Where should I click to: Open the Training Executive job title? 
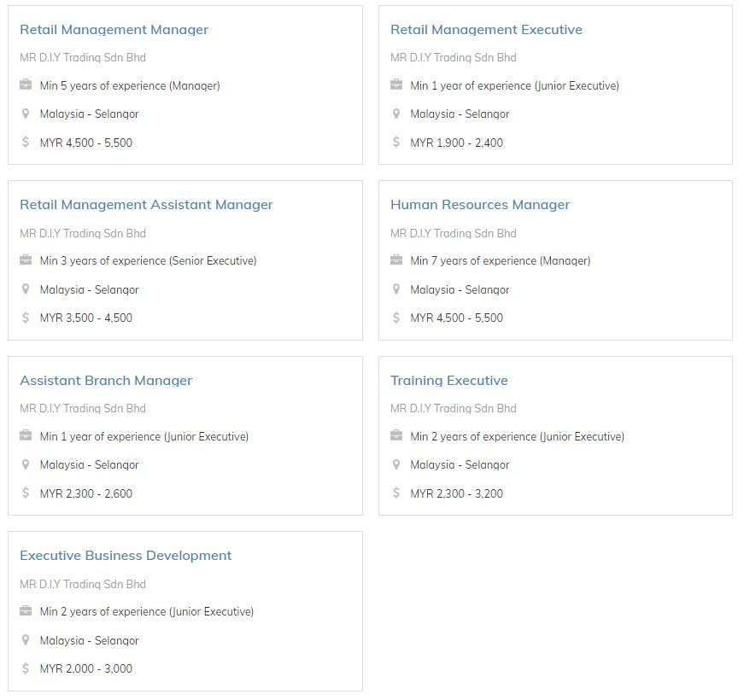448,381
